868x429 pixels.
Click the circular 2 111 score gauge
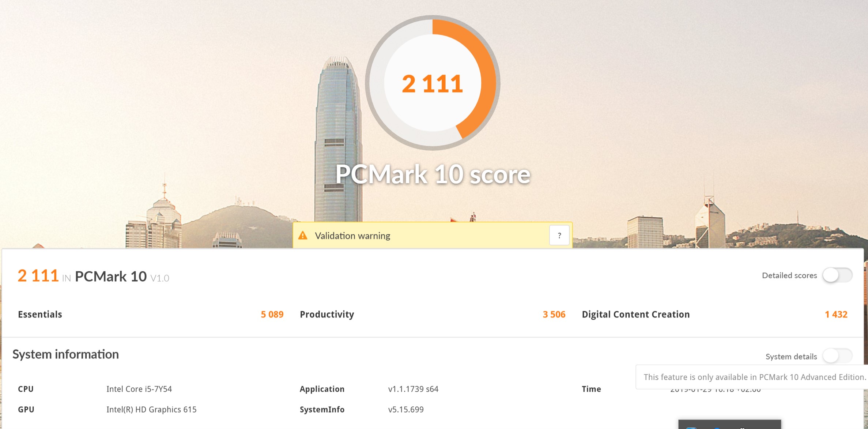click(433, 83)
